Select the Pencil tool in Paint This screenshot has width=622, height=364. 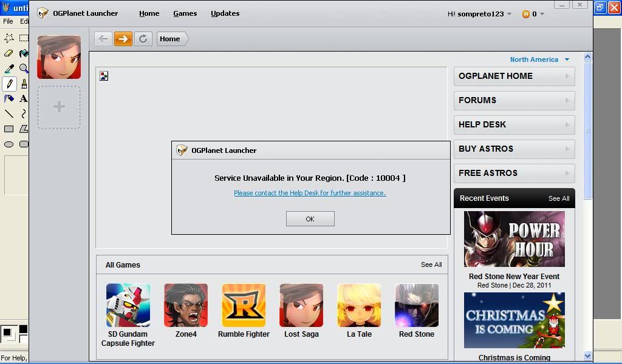9,84
